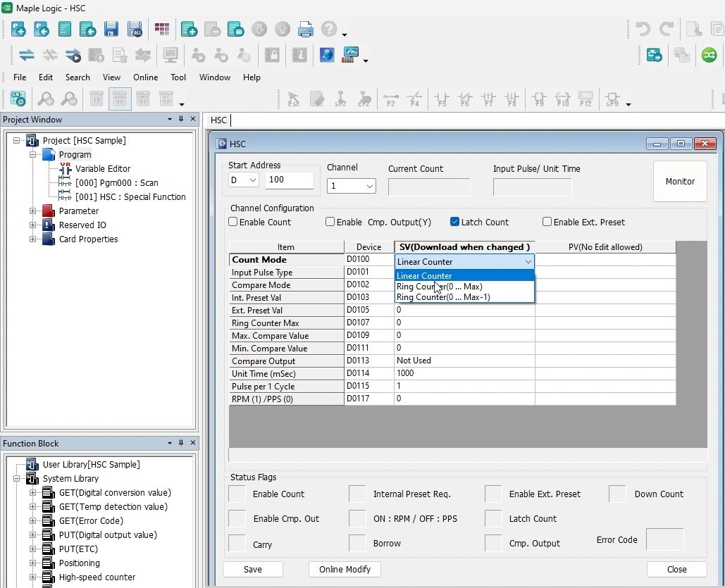The width and height of the screenshot is (725, 588).
Task: Open the Online menu
Action: [145, 77]
